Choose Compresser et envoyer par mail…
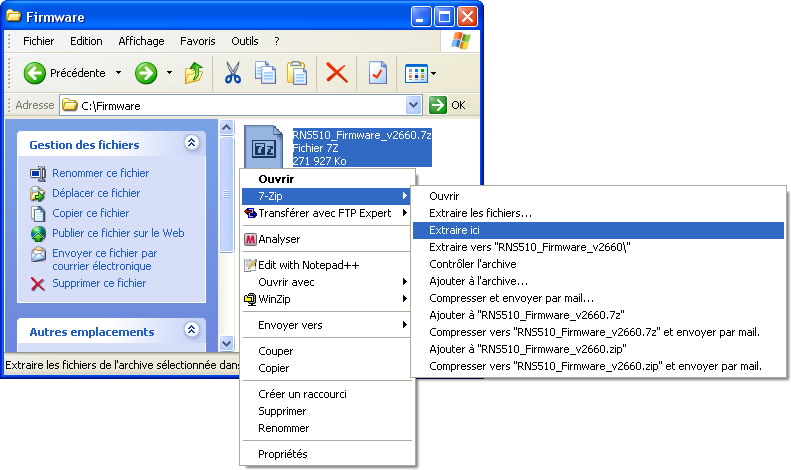Screen dimensions: 791x470 pos(598,298)
